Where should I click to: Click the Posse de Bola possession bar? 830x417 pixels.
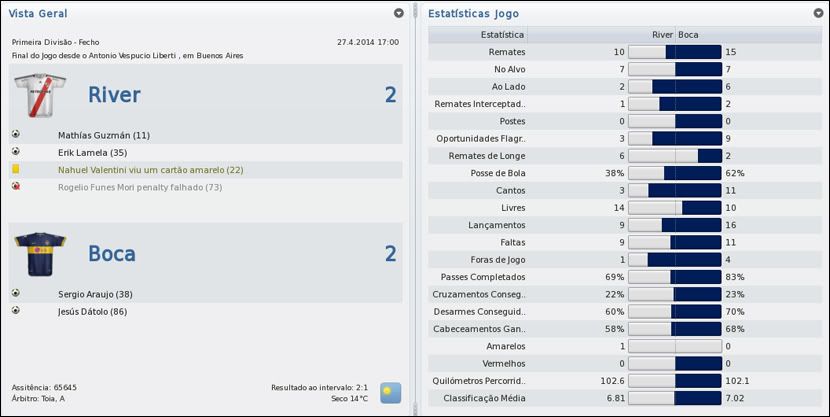click(x=675, y=172)
